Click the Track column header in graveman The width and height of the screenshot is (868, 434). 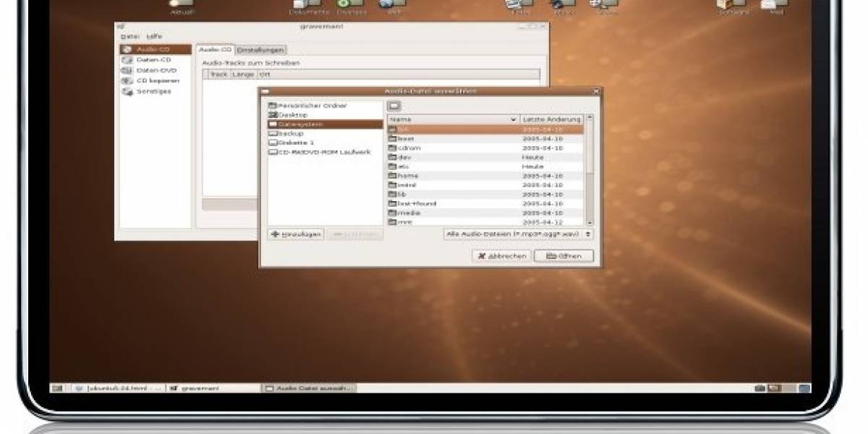pos(219,75)
